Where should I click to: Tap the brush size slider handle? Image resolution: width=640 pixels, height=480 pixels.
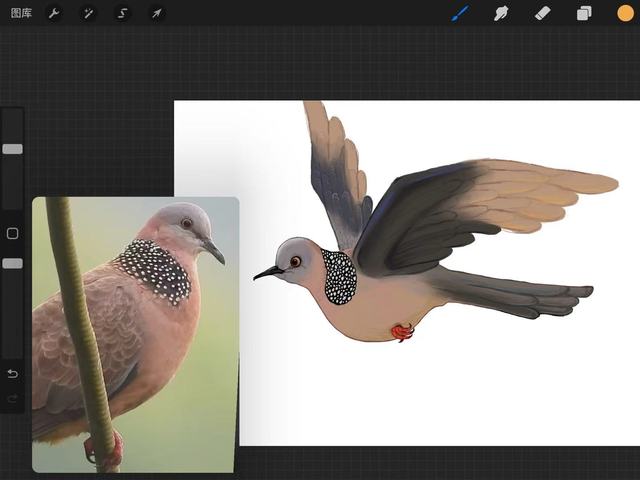click(x=12, y=149)
